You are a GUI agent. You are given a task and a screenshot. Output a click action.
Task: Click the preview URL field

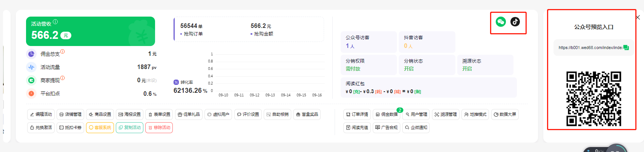594,48
